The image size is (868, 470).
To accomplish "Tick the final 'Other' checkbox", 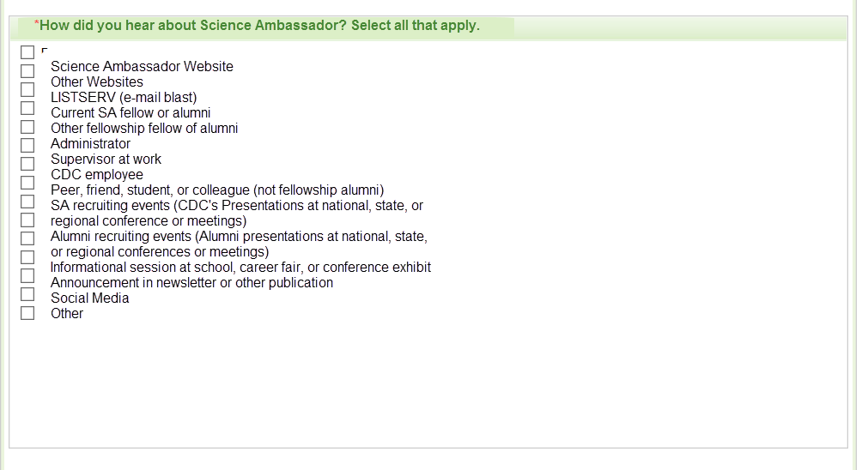I will click(x=27, y=313).
